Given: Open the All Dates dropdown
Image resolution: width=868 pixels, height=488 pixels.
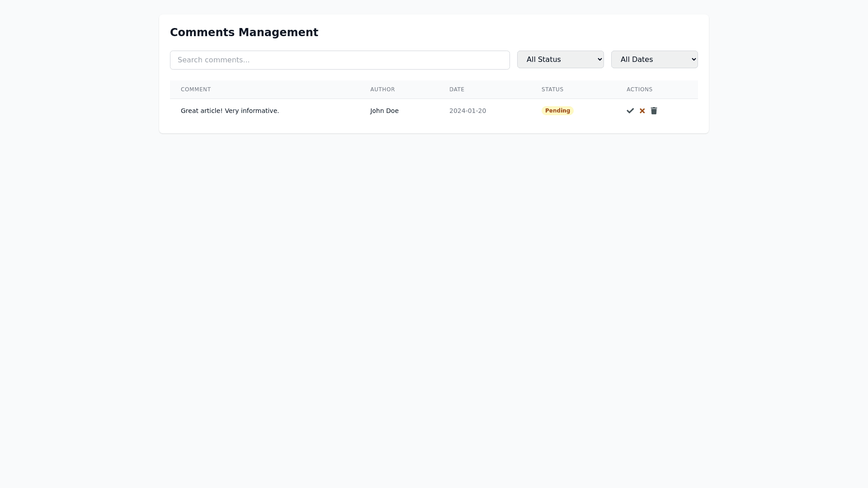Looking at the screenshot, I should tap(654, 59).
